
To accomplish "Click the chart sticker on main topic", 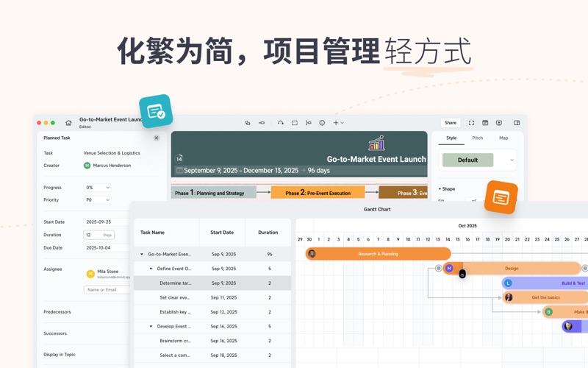I will [x=376, y=143].
